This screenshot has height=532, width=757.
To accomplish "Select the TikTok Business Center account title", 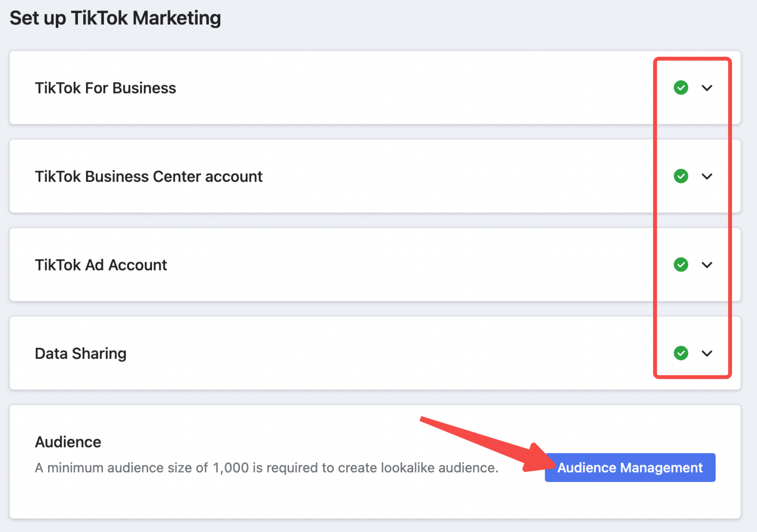I will coord(149,177).
